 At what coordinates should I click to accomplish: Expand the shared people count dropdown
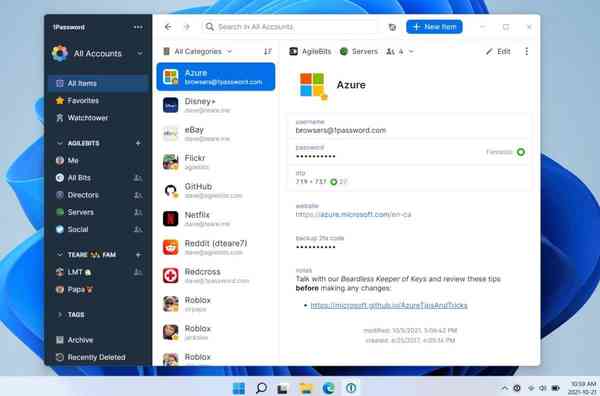click(x=400, y=51)
